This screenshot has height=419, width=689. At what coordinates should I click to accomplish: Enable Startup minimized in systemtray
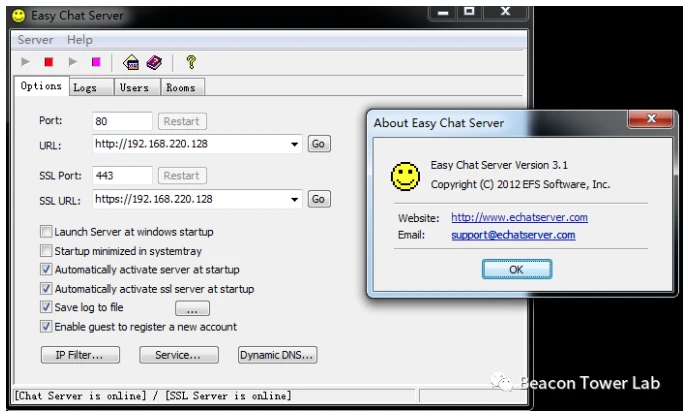(46, 251)
